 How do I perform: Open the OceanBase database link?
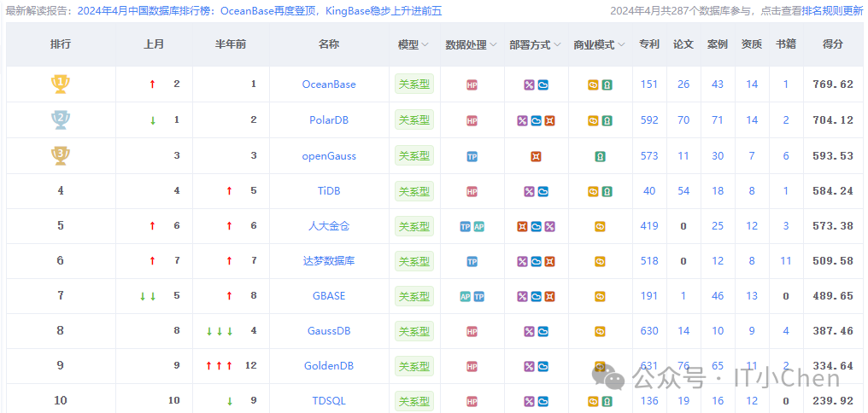coord(329,84)
